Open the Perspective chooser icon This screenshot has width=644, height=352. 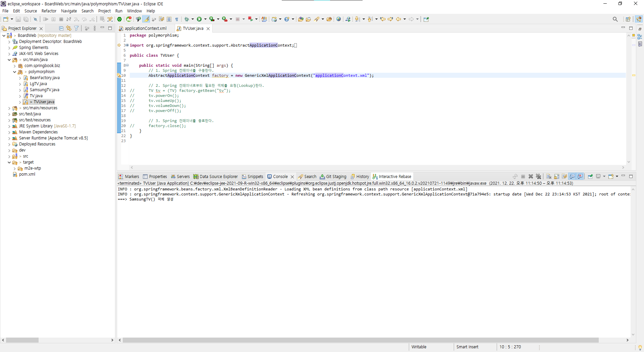click(628, 19)
